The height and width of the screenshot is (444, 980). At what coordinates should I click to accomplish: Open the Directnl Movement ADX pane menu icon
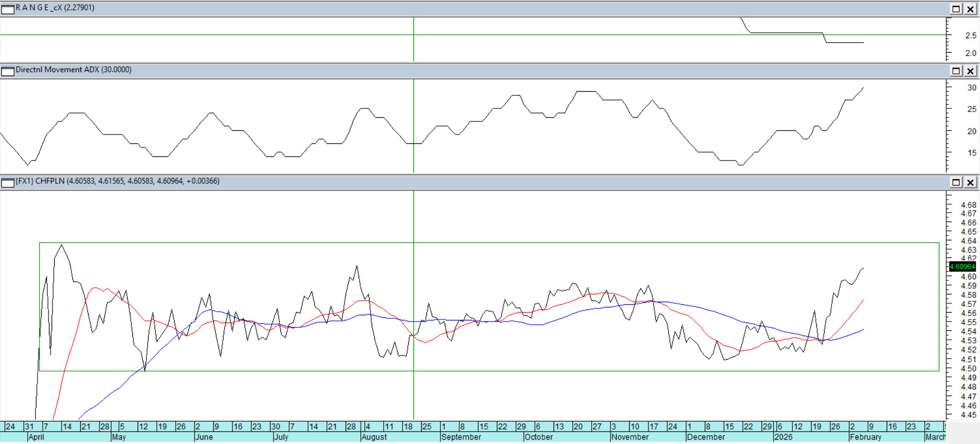coord(7,71)
